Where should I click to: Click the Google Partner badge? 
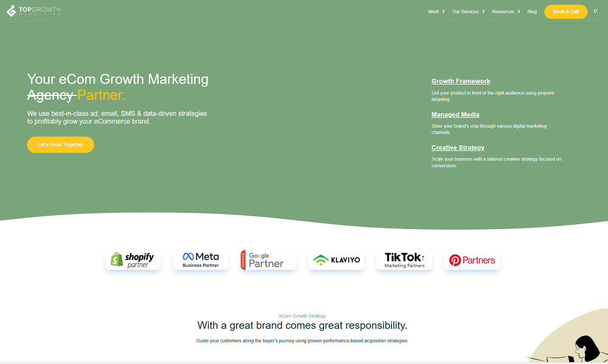pos(268,260)
